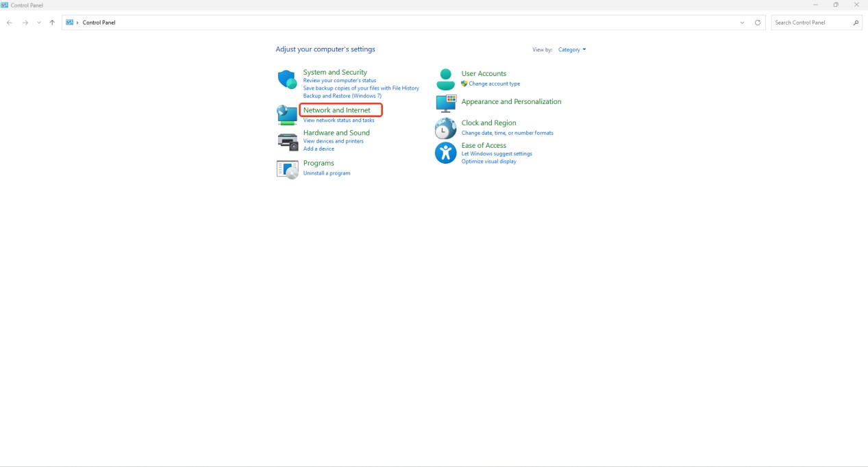Click the Programs category icon
Image resolution: width=868 pixels, height=467 pixels.
click(x=287, y=168)
